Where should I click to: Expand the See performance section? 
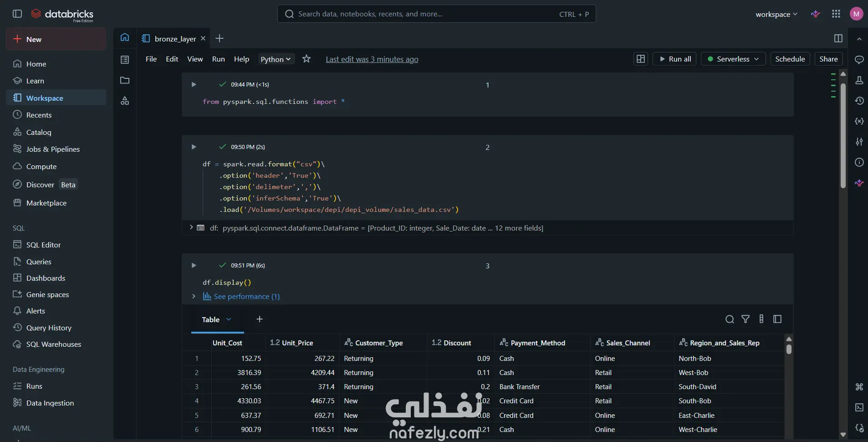194,296
